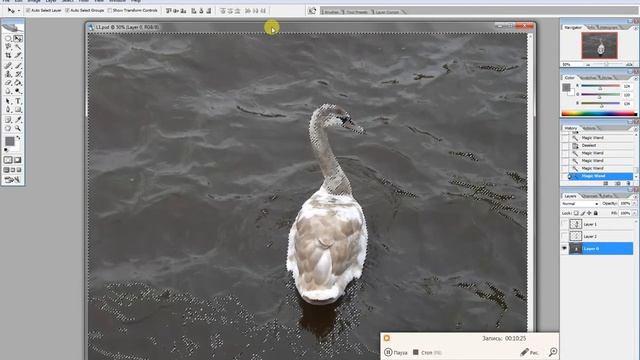Switch to Quick Mask mode
This screenshot has height=360, width=640.
pyautogui.click(x=18, y=160)
